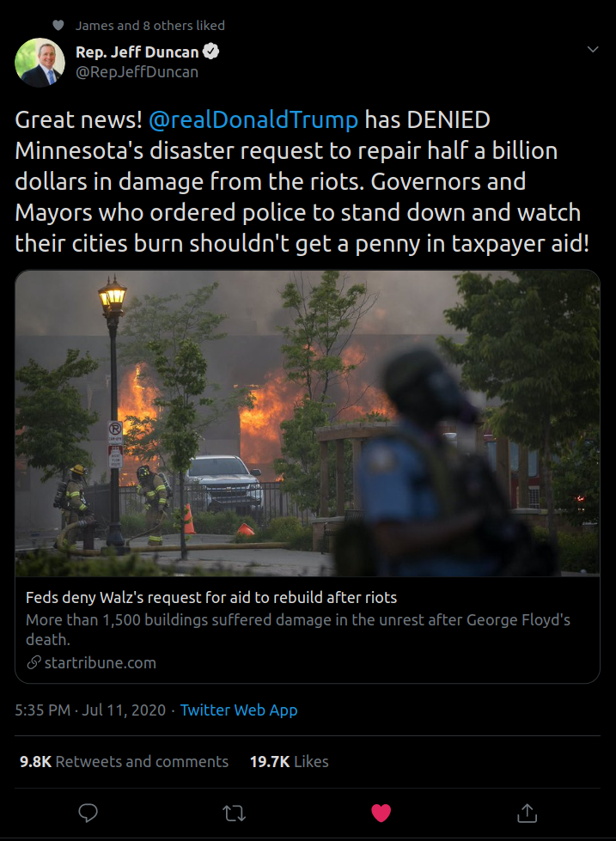The image size is (616, 841).
Task: View the 19.7K Likes list
Action: (x=290, y=762)
